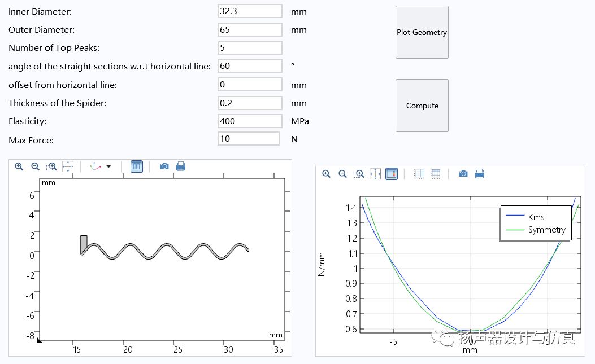595x364 pixels.
Task: Click zoom extents icon in Kms graph toolbar
Action: pyautogui.click(x=375, y=174)
